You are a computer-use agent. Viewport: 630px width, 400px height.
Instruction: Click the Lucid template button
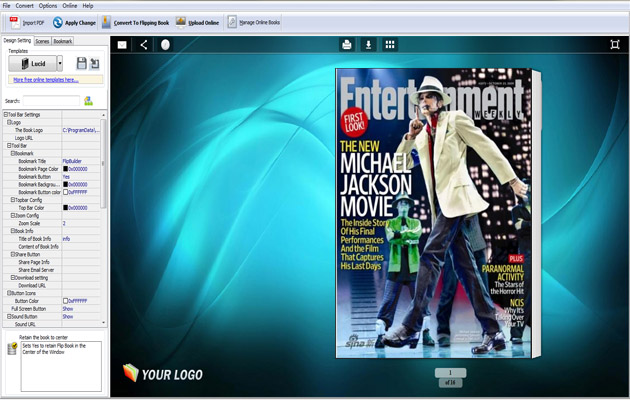click(33, 63)
